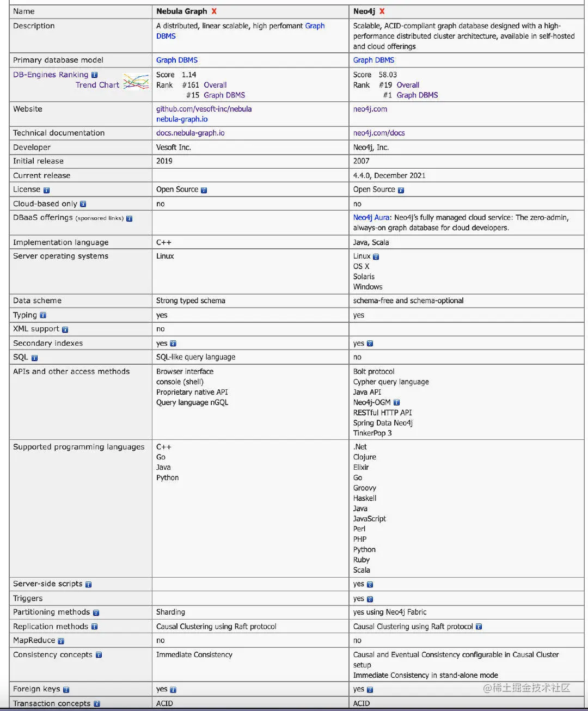The image size is (588, 711).
Task: Open Neo4j's #19 Overall ranking link
Action: pos(408,85)
